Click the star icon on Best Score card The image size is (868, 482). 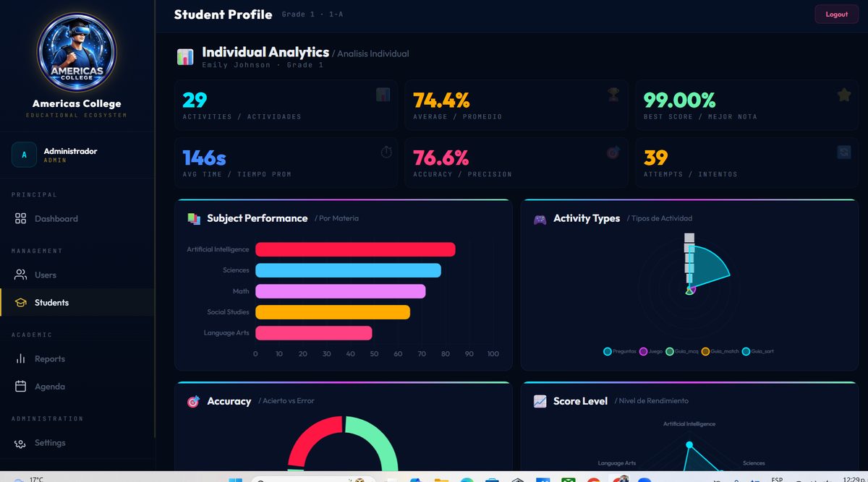click(x=844, y=95)
